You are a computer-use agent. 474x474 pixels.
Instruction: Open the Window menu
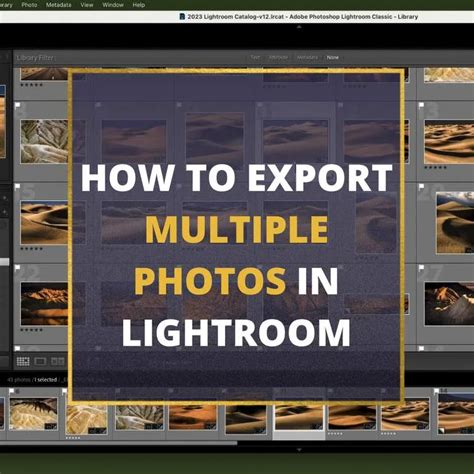coord(113,5)
